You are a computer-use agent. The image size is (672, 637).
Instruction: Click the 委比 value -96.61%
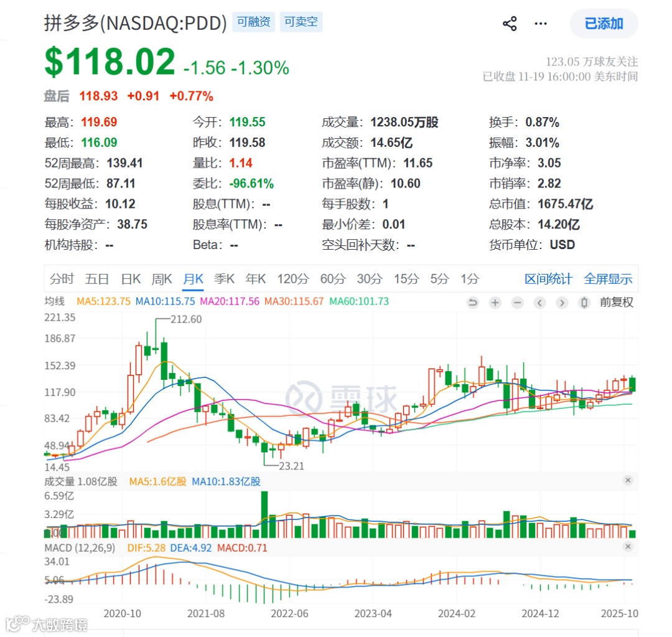pos(251,184)
